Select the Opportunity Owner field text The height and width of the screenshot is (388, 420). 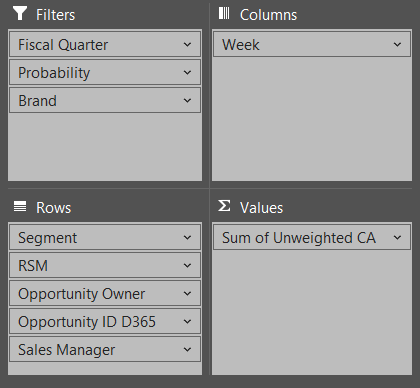tap(82, 294)
